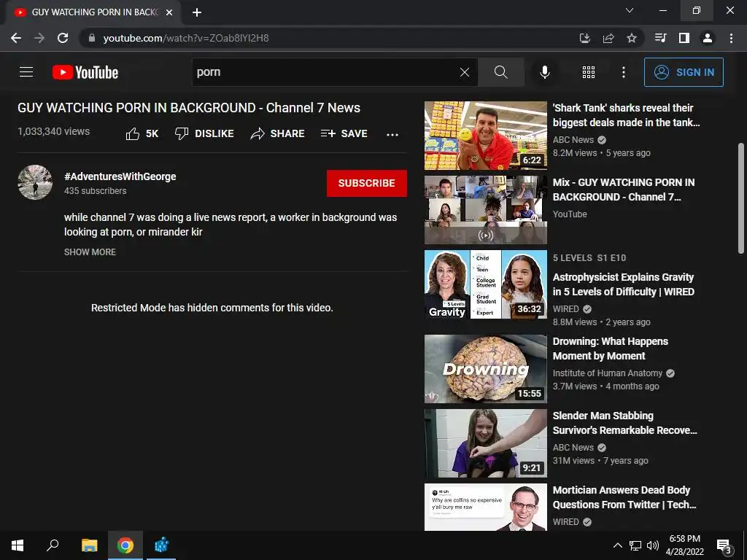Click Drowning brain thumbnail
This screenshot has width=747, height=560.
485,369
